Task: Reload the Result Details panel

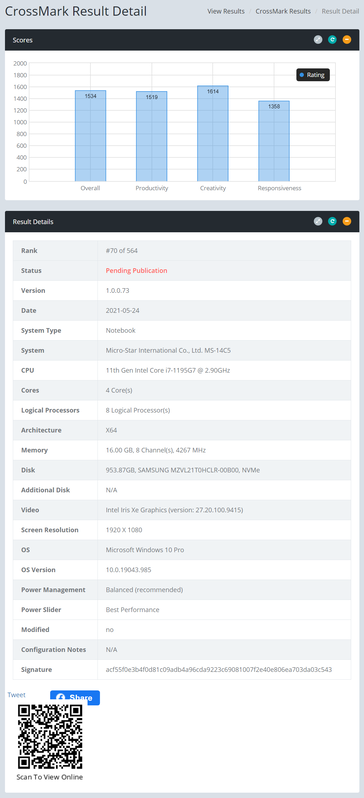Action: (x=332, y=221)
